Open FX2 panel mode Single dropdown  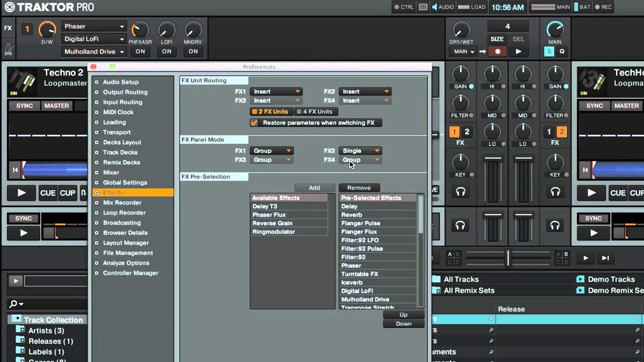point(360,151)
